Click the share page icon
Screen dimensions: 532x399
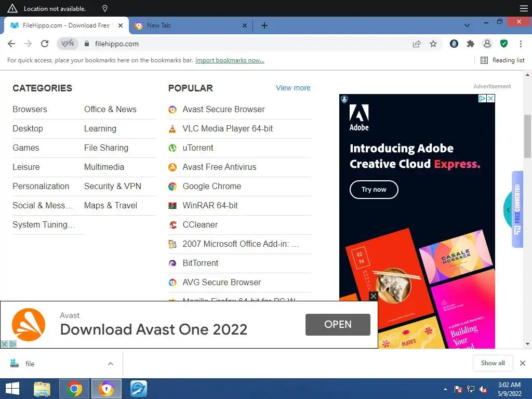tap(417, 44)
